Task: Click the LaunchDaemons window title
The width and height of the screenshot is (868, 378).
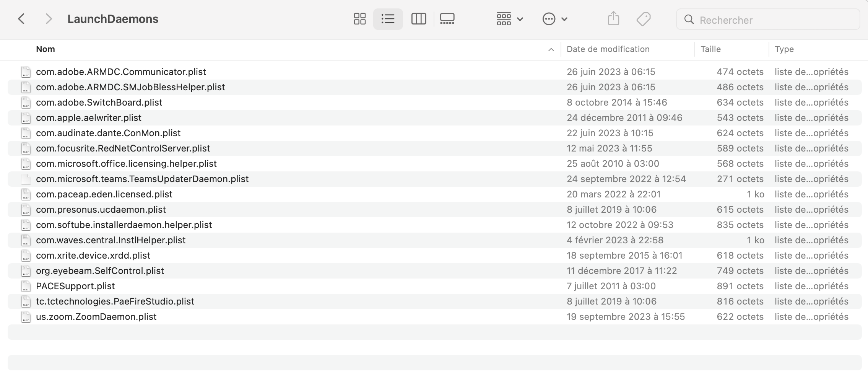Action: [x=113, y=19]
